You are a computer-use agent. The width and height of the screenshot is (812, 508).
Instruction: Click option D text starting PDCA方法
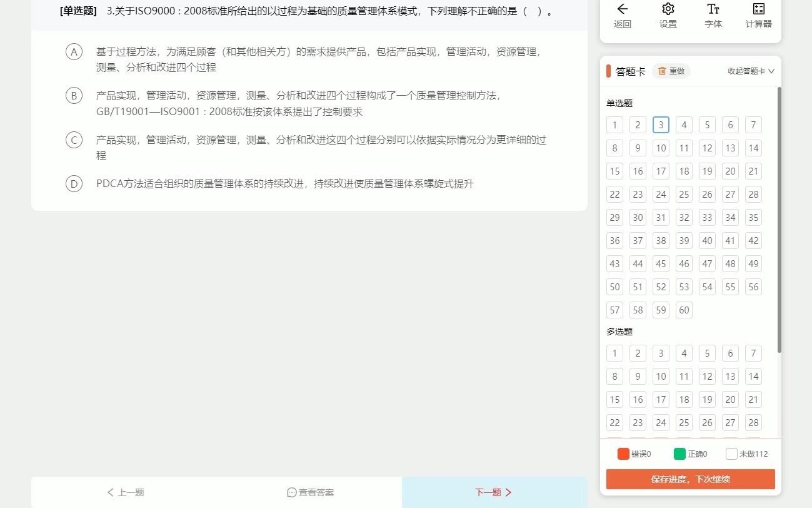click(x=285, y=184)
